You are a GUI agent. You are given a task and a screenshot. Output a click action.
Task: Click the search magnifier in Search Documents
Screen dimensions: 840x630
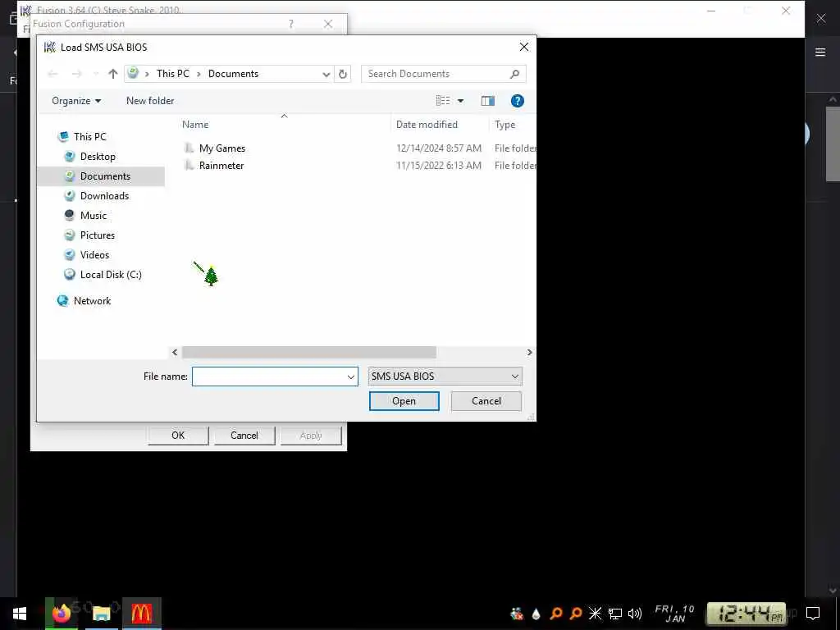514,74
